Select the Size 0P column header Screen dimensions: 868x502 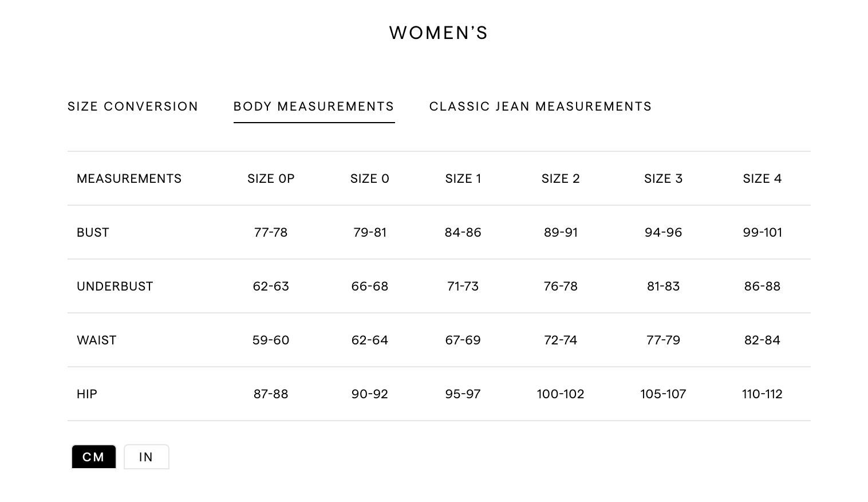271,179
